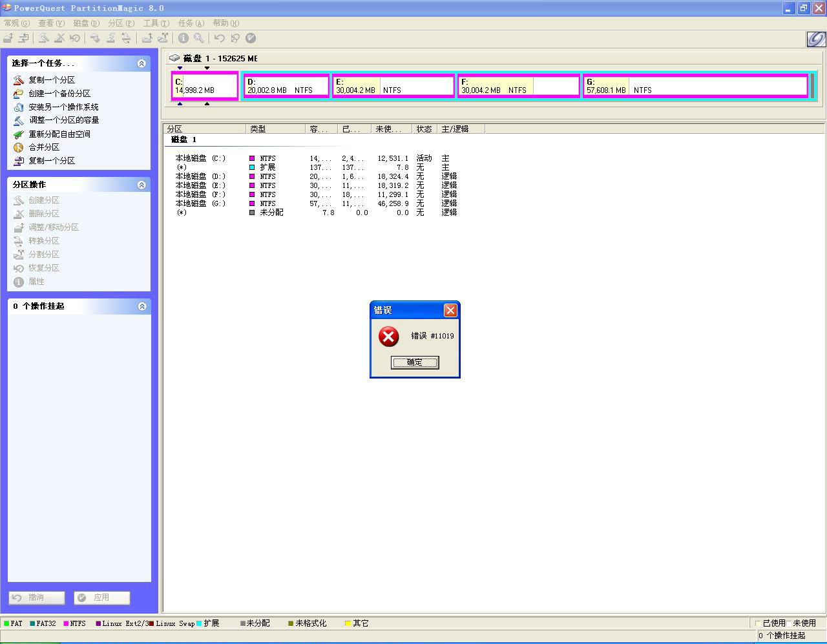Click 创建分区 in the partition operations panel

[x=44, y=200]
